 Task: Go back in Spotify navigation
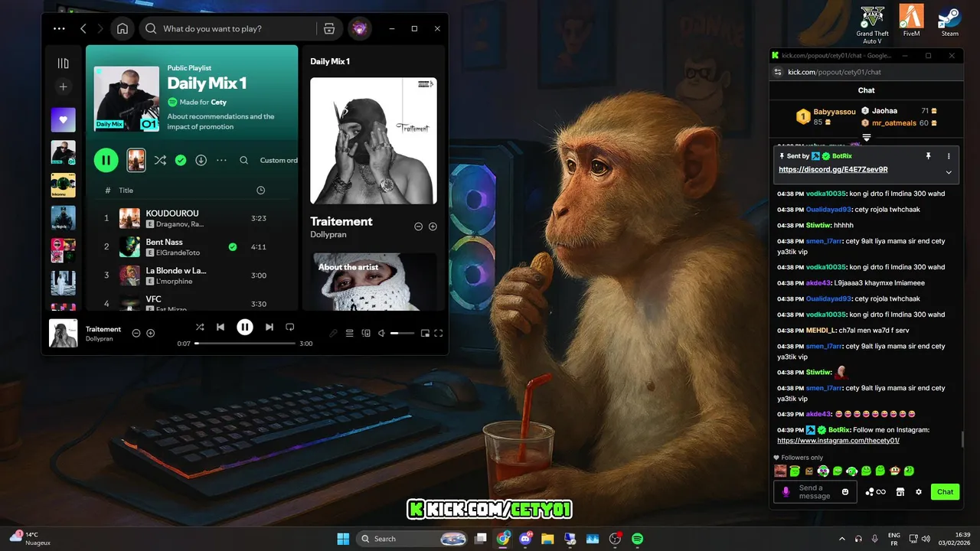coord(83,28)
